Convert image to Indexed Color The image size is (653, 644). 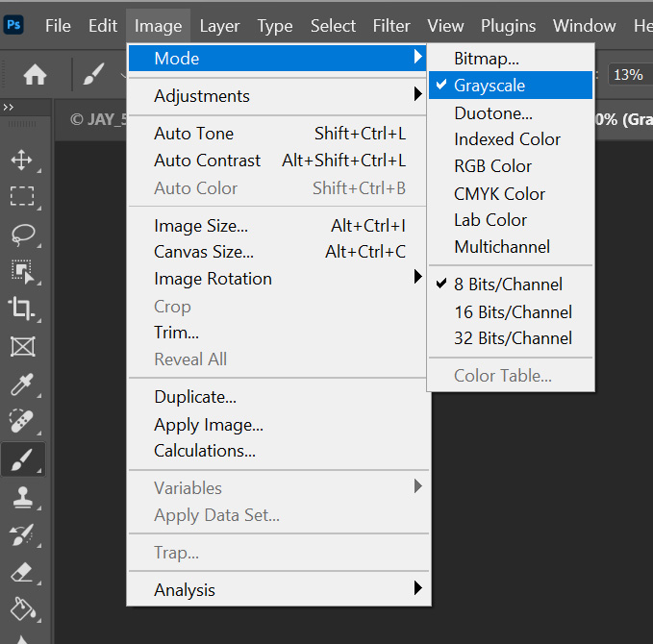[511, 139]
